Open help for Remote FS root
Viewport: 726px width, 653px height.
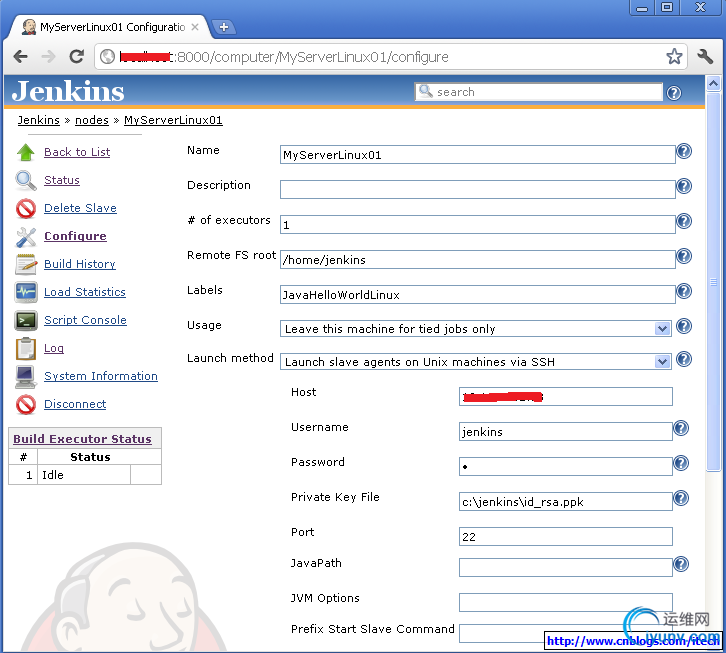tap(684, 256)
